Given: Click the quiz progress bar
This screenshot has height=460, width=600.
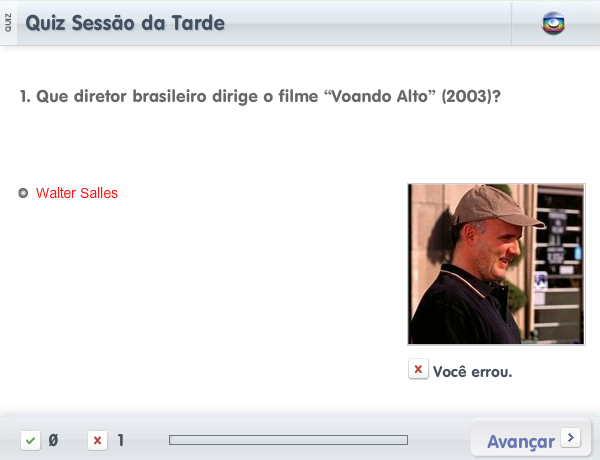Looking at the screenshot, I should tap(289, 440).
